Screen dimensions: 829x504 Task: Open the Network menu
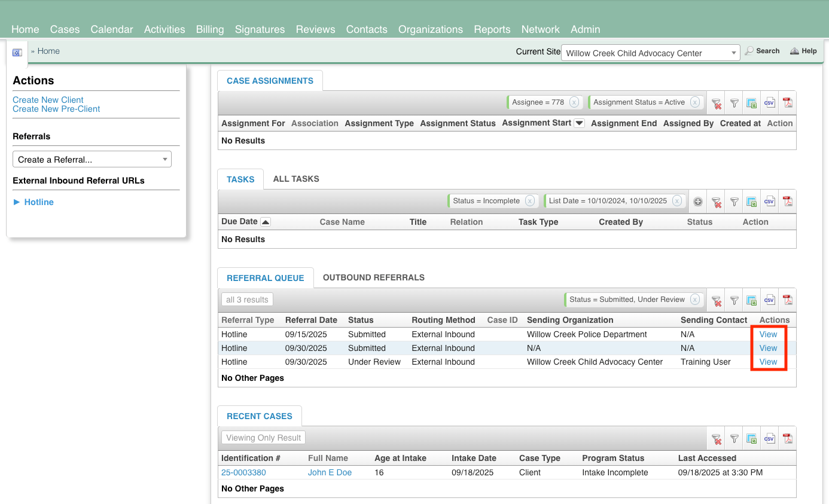tap(541, 29)
